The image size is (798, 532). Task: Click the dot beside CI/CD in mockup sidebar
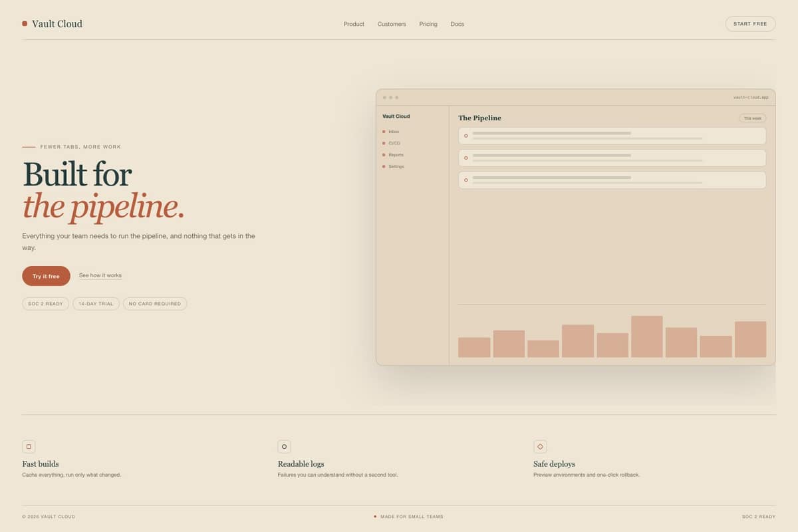(384, 143)
